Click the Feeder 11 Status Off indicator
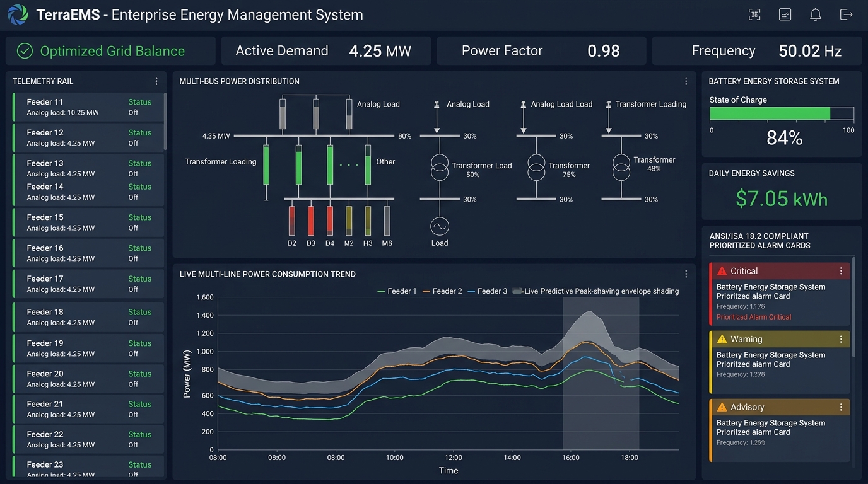Image resolution: width=868 pixels, height=484 pixels. 139,107
